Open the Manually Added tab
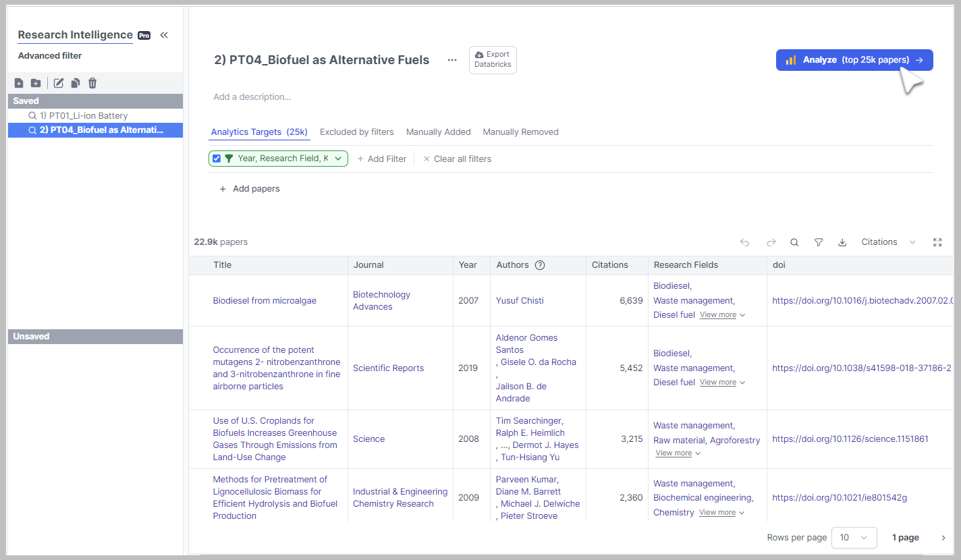The width and height of the screenshot is (961, 560). (x=438, y=132)
